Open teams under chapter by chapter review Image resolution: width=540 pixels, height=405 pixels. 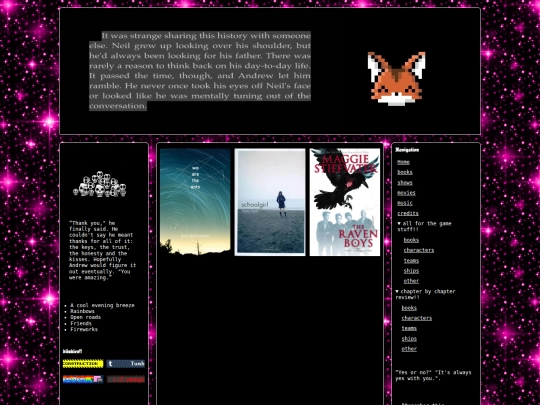pyautogui.click(x=409, y=329)
